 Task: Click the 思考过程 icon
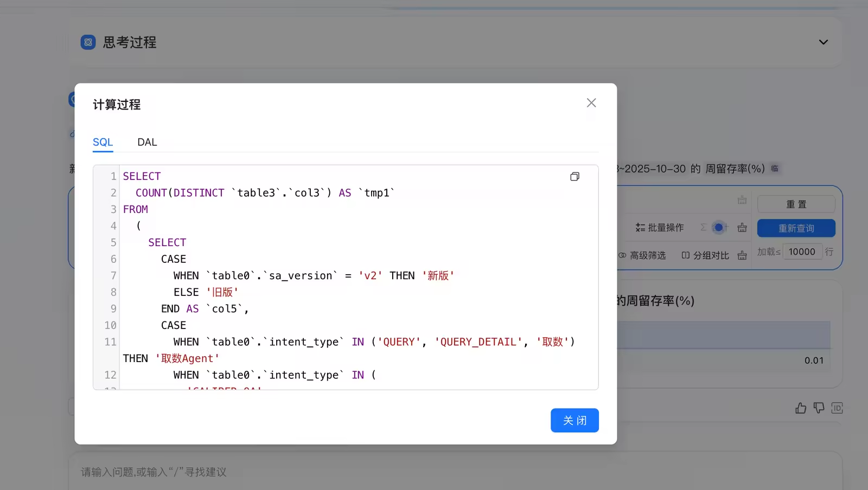tap(88, 42)
